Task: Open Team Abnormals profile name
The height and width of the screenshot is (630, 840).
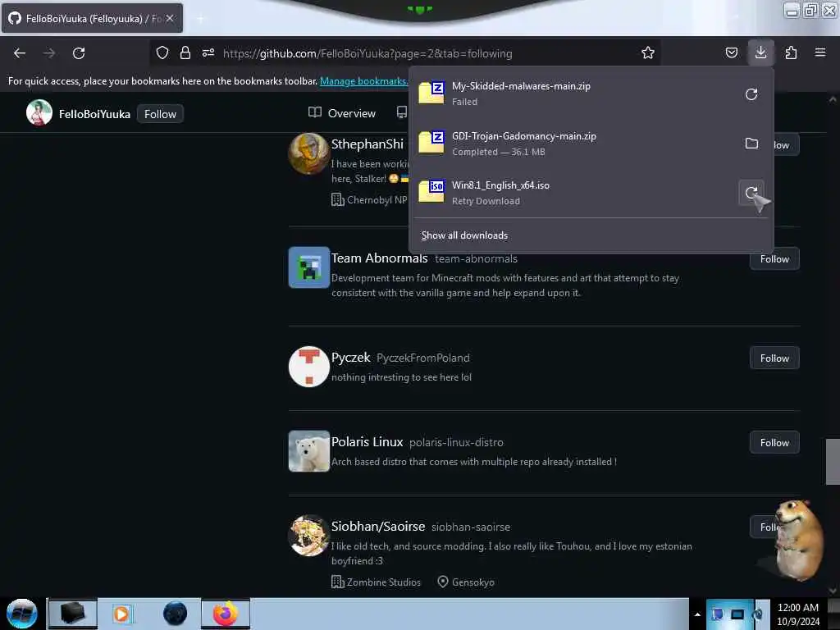Action: coord(379,258)
